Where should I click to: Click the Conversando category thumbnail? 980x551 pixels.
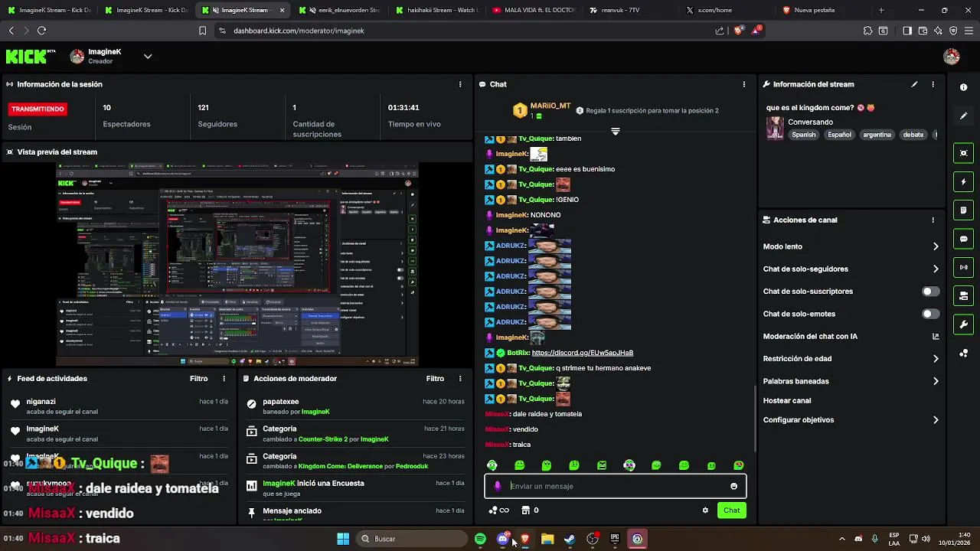coord(775,127)
